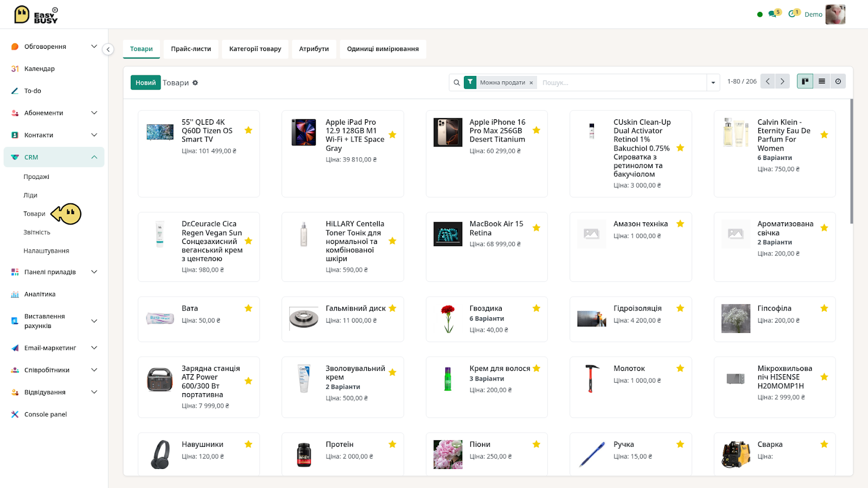Click the 1-80 / 206 pager counter

742,81
